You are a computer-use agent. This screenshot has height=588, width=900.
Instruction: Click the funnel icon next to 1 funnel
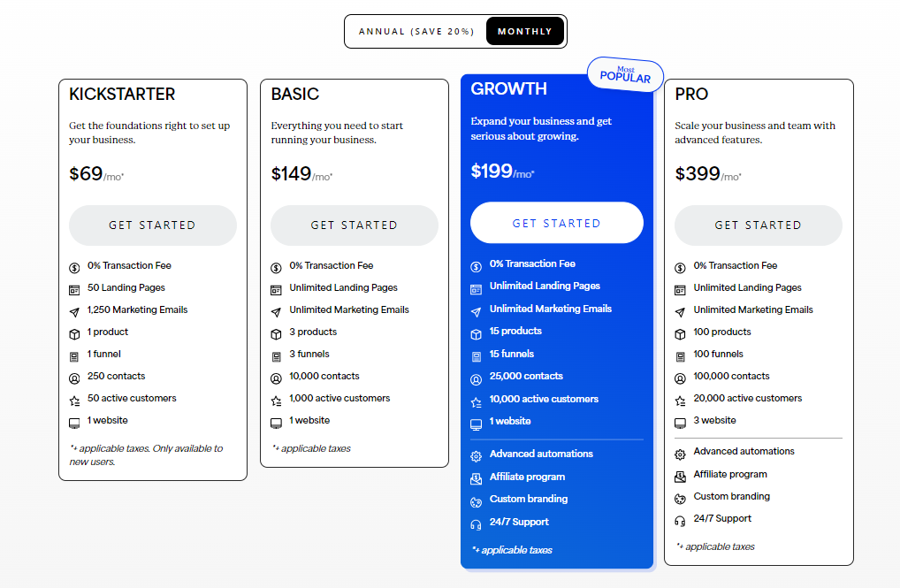click(x=74, y=356)
